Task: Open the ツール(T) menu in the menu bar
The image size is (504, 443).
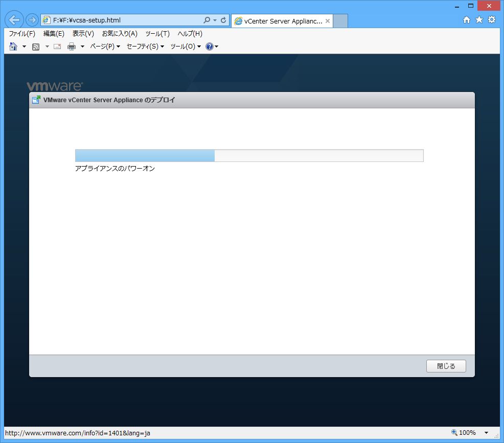Action: point(157,33)
